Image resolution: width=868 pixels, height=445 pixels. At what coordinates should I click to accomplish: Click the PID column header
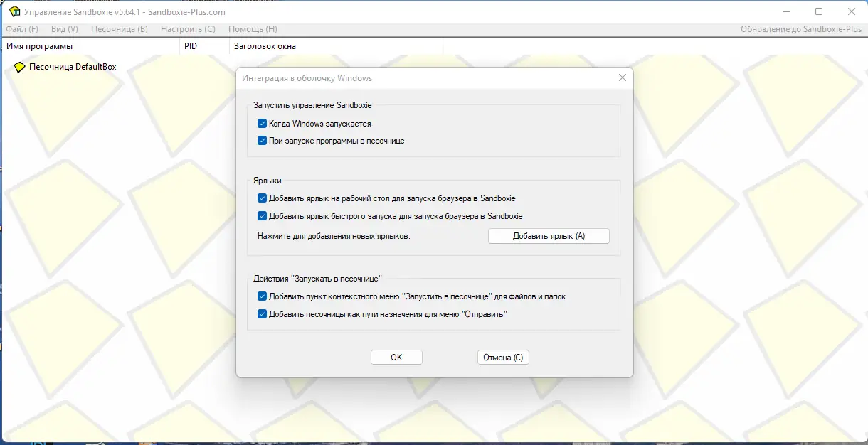pos(204,45)
